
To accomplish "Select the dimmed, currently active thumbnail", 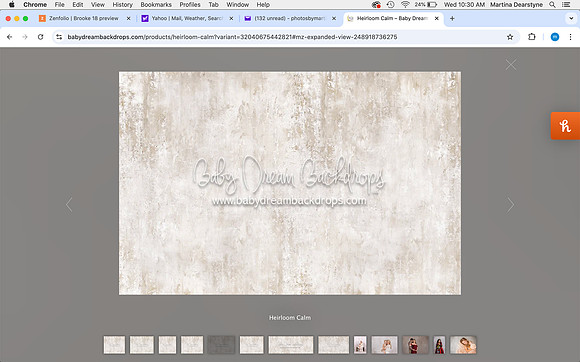I will (221, 345).
